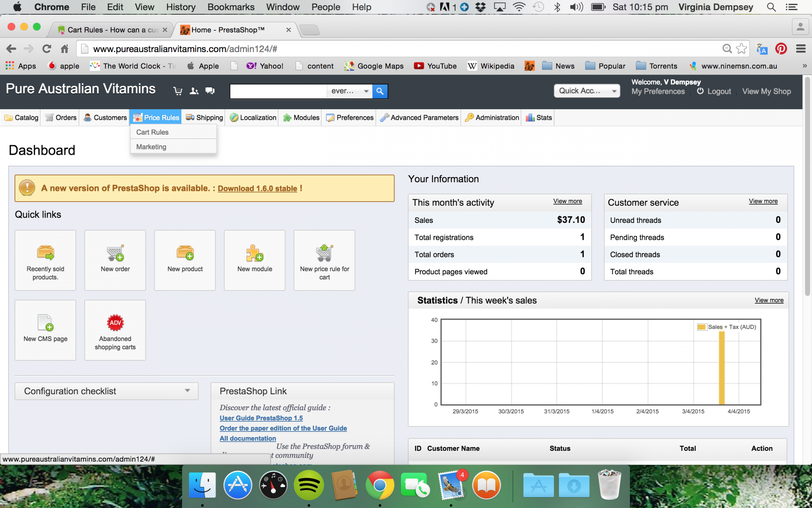Click the Pinterest extension icon
812x508 pixels.
point(781,49)
